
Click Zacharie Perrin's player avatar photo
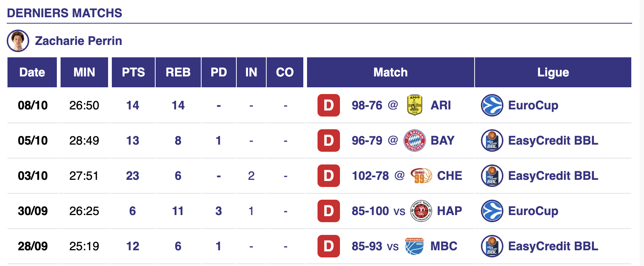pyautogui.click(x=18, y=41)
